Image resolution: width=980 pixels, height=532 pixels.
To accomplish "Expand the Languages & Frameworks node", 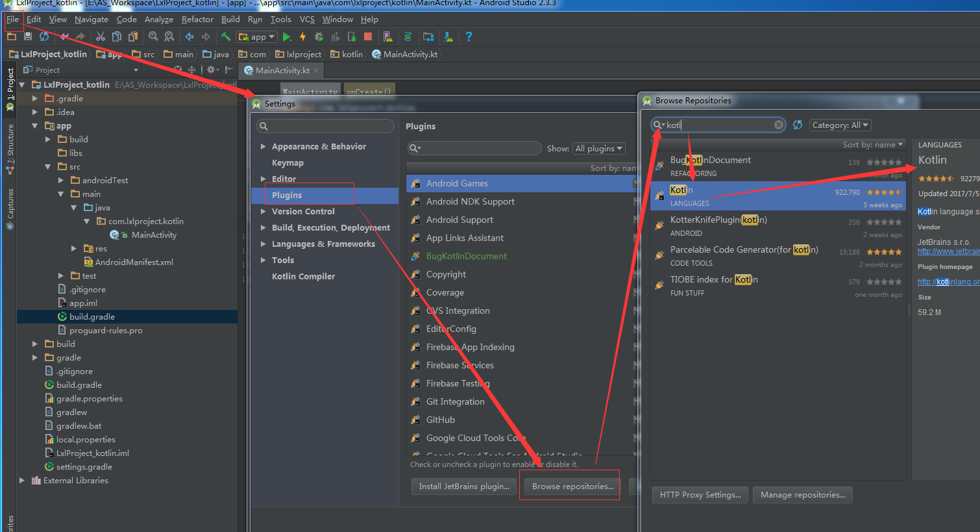I will [263, 244].
